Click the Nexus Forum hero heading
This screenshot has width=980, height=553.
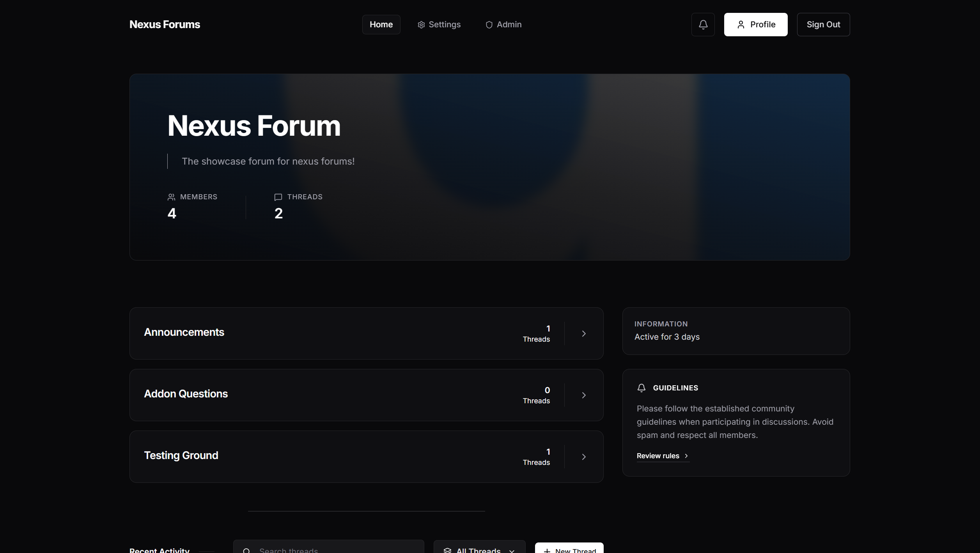click(x=254, y=126)
